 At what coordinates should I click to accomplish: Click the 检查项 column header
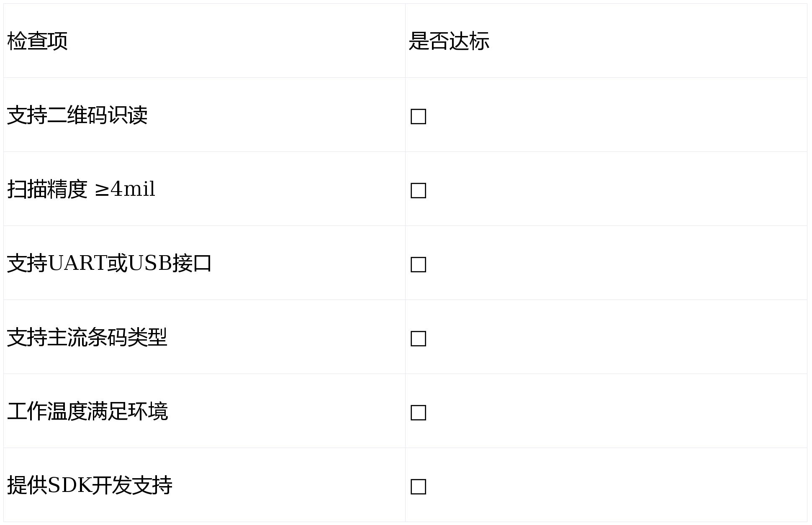tap(37, 41)
